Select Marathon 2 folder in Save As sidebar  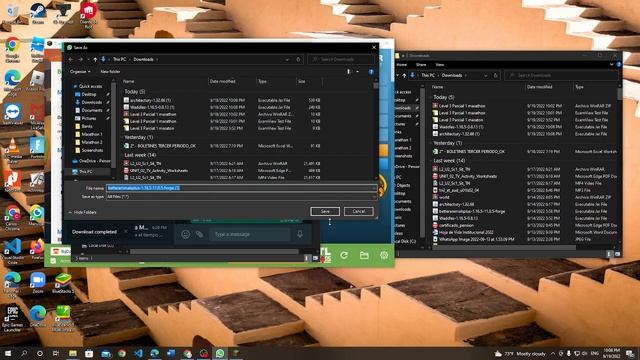tap(91, 142)
